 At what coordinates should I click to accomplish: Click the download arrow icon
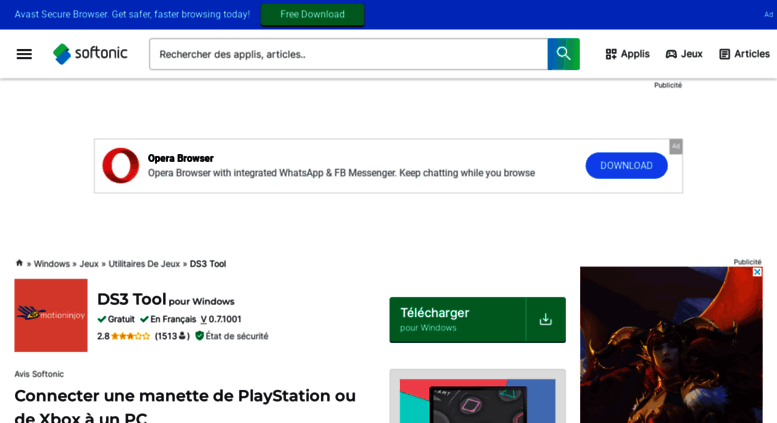tap(546, 319)
